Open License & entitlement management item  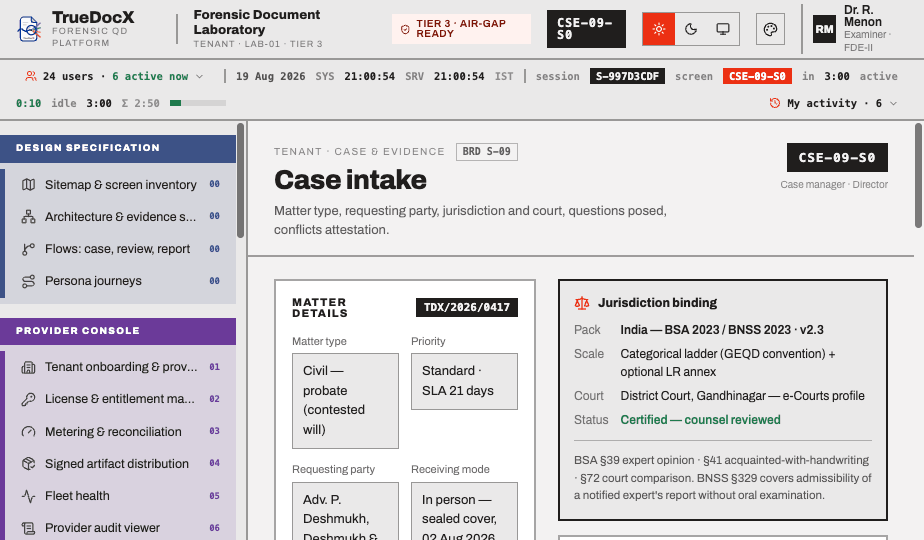click(x=120, y=399)
